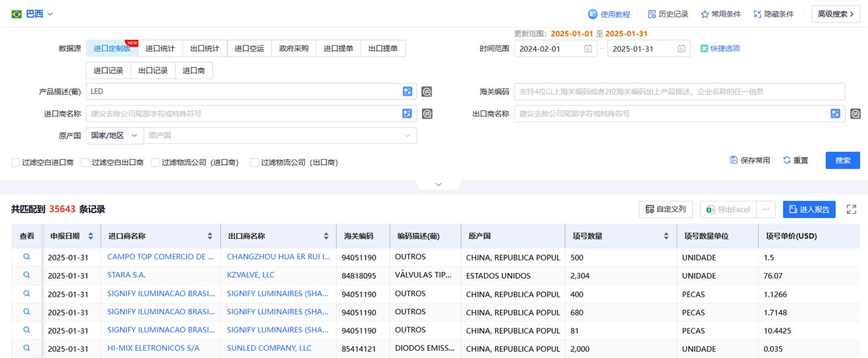
Task: Open exporter CHANGZHOU HUA ER RUI link
Action: pyautogui.click(x=279, y=257)
